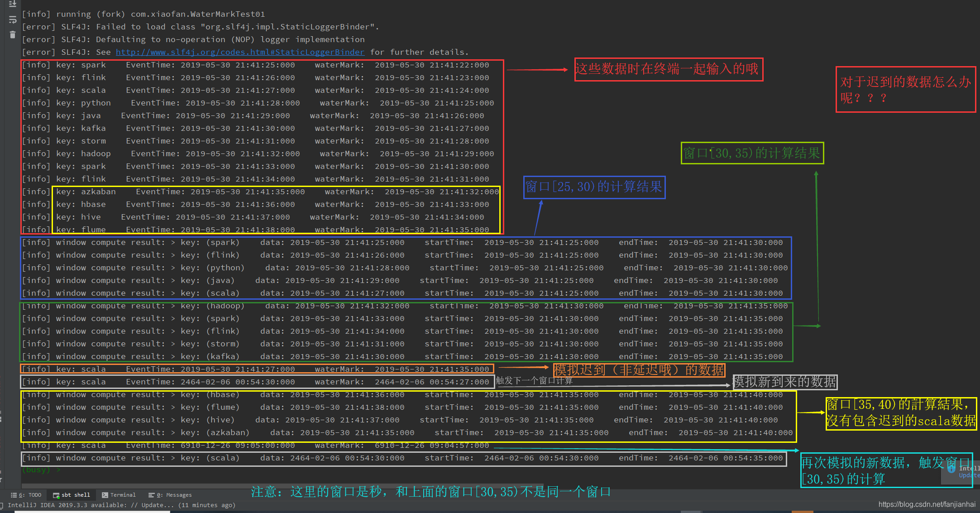980x513 pixels.
Task: Click the 'key: (storm)' window compute result line
Action: pyautogui.click(x=402, y=344)
